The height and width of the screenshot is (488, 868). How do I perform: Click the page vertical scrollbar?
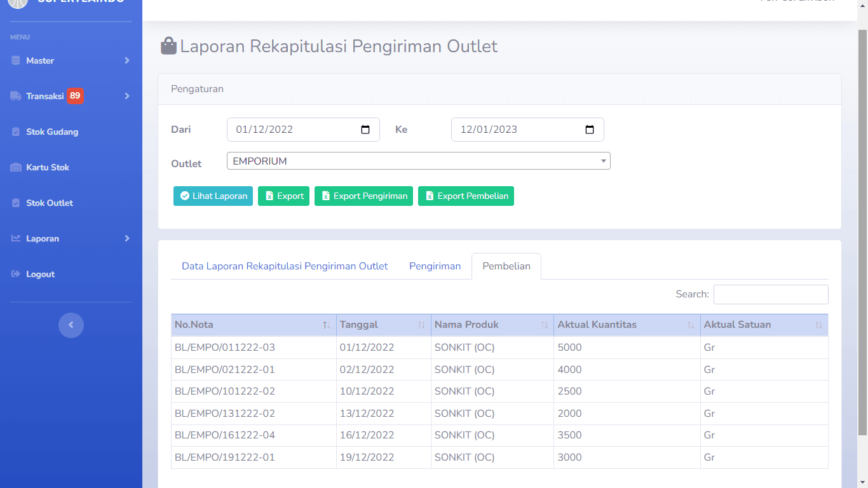point(862,232)
